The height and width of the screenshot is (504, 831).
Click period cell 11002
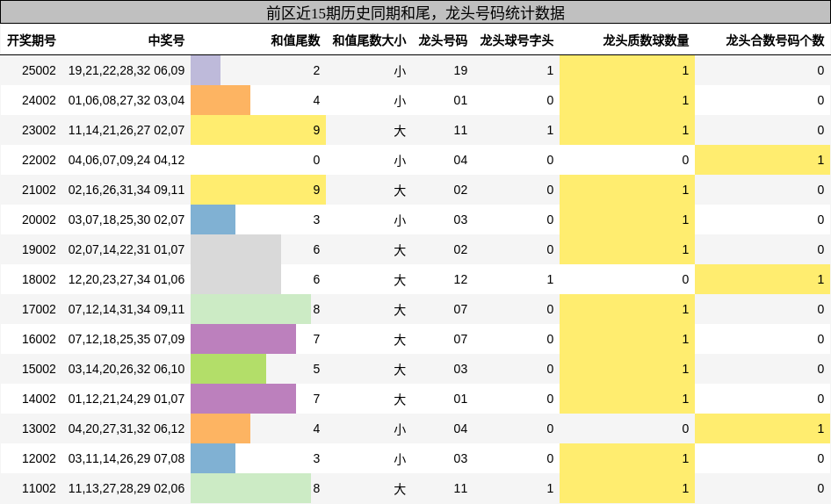tap(39, 488)
